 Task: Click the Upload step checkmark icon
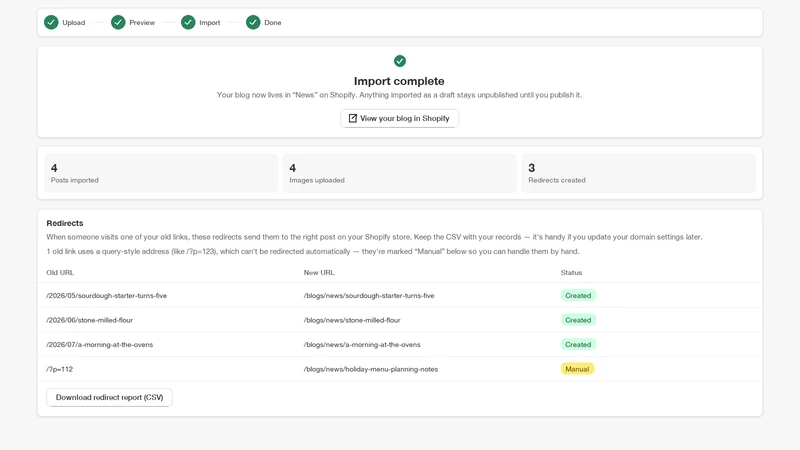pyautogui.click(x=51, y=22)
